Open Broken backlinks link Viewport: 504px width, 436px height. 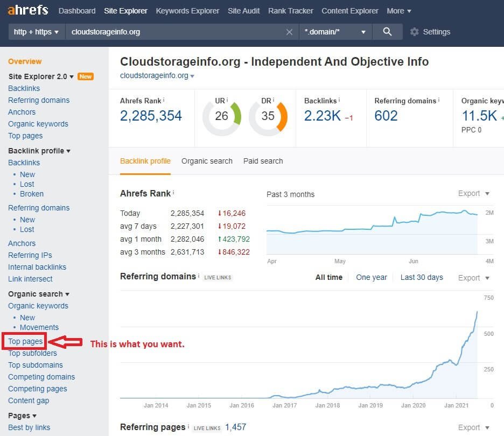click(31, 194)
